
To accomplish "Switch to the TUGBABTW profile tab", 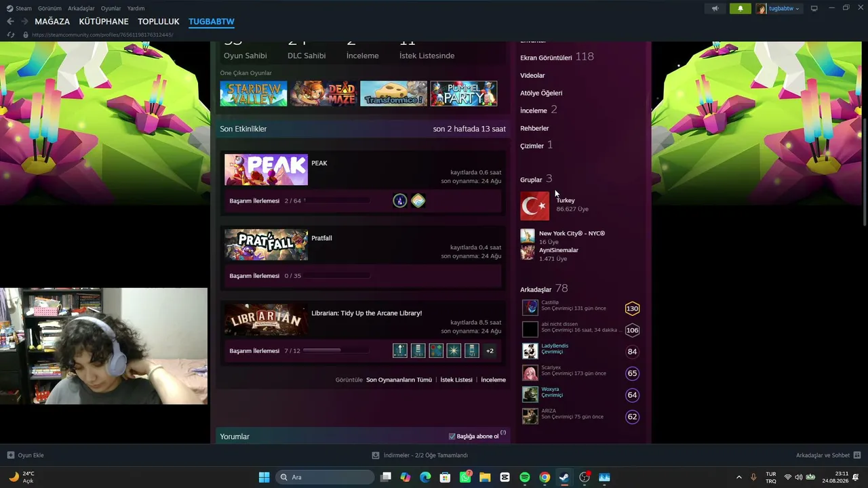I will pyautogui.click(x=212, y=22).
